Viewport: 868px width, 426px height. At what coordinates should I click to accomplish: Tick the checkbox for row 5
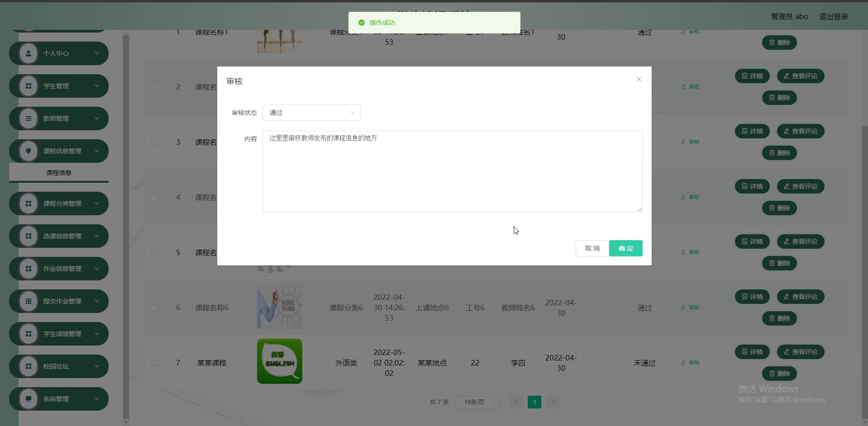click(155, 252)
